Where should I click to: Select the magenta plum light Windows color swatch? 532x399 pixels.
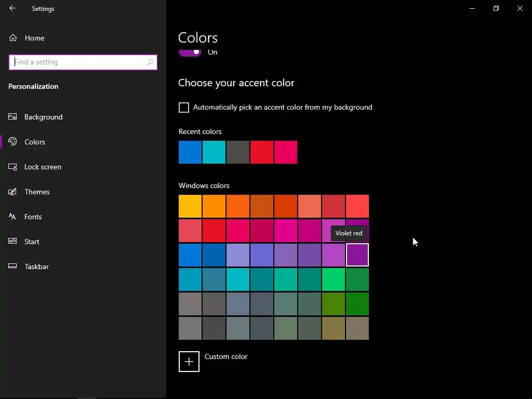click(x=286, y=231)
